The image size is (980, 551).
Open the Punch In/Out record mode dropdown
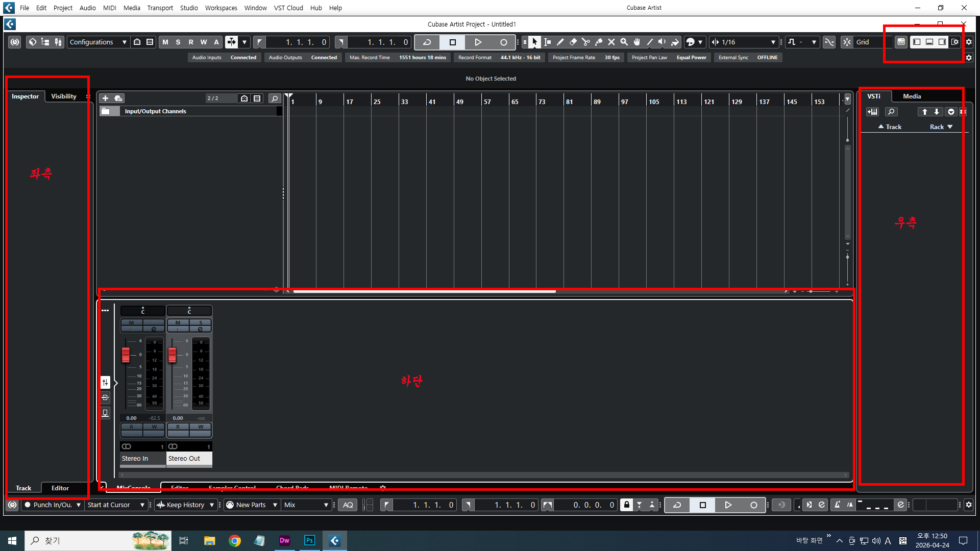pyautogui.click(x=53, y=505)
